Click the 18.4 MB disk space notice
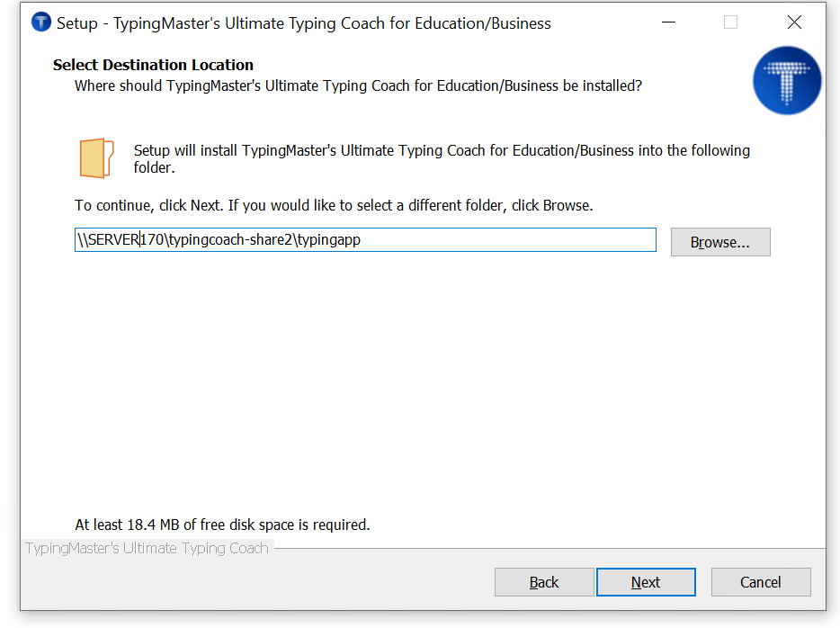Viewport: 840px width, 628px height. 222,525
